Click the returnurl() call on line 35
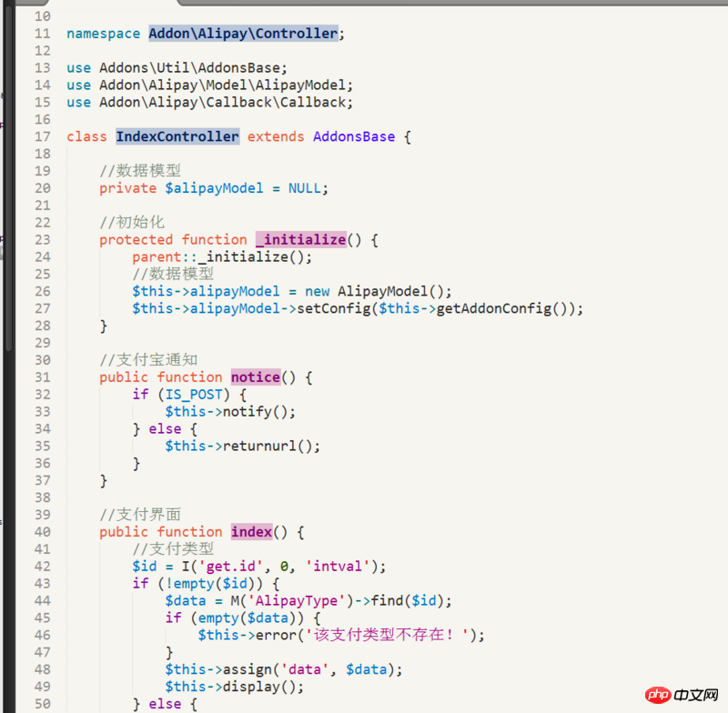The width and height of the screenshot is (728, 713). pos(267,447)
